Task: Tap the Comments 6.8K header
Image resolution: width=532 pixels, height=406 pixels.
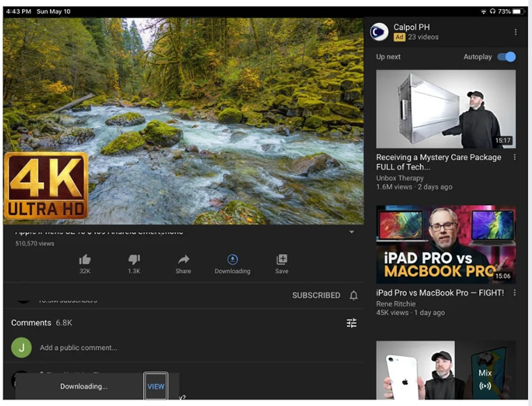Action: (x=42, y=323)
